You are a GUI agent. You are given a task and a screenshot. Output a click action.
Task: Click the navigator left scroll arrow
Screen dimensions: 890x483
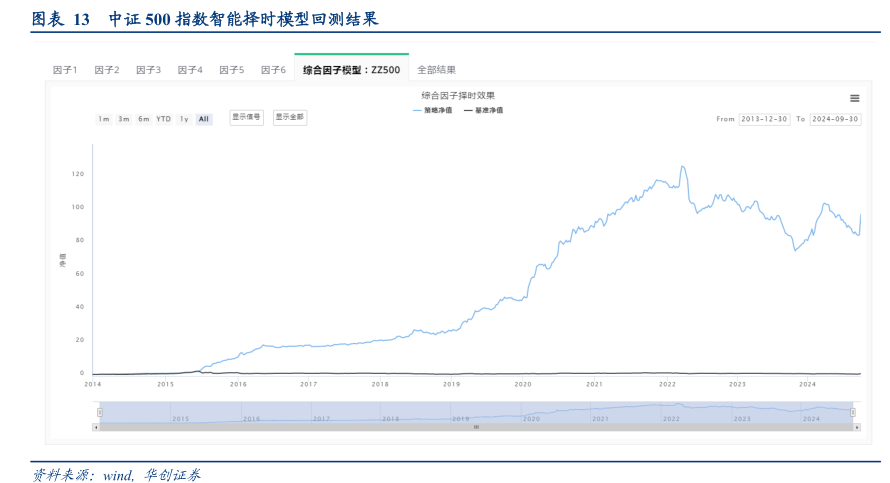[x=96, y=427]
